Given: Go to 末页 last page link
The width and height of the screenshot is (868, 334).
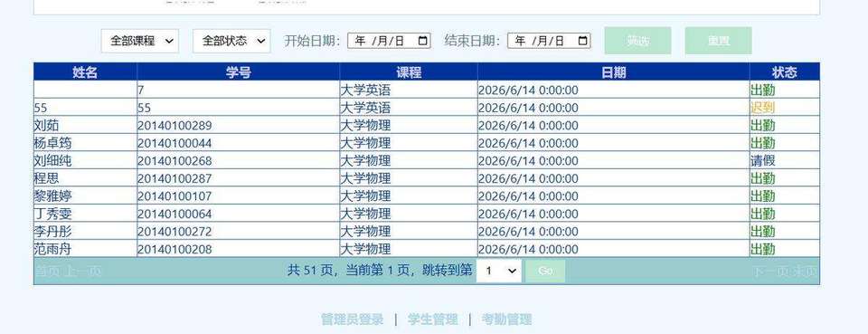Looking at the screenshot, I should 806,272.
